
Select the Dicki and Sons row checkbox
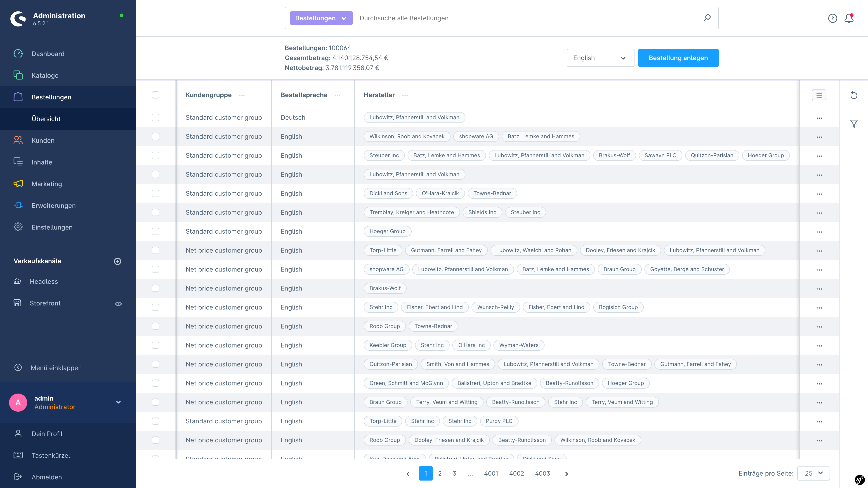pyautogui.click(x=155, y=193)
